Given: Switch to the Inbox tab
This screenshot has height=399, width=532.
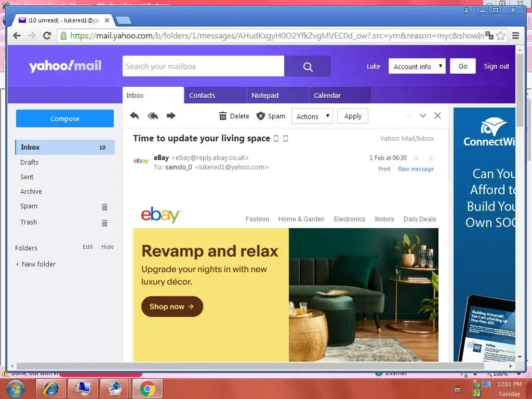Looking at the screenshot, I should pos(153,96).
